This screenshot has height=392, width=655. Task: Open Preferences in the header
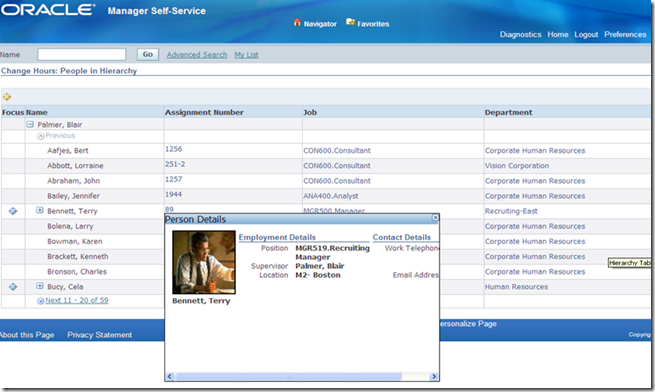625,34
